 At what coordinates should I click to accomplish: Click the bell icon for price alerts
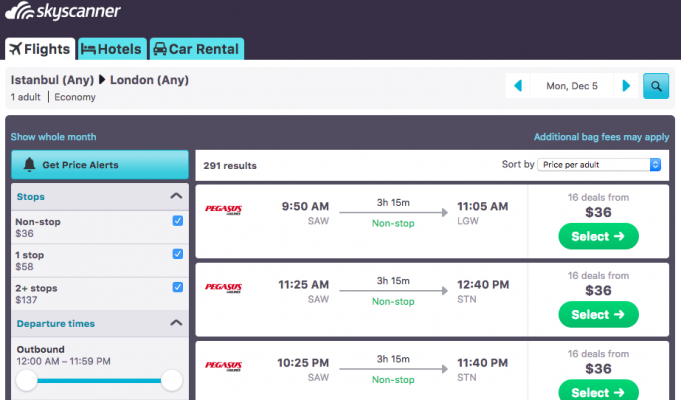(29, 165)
